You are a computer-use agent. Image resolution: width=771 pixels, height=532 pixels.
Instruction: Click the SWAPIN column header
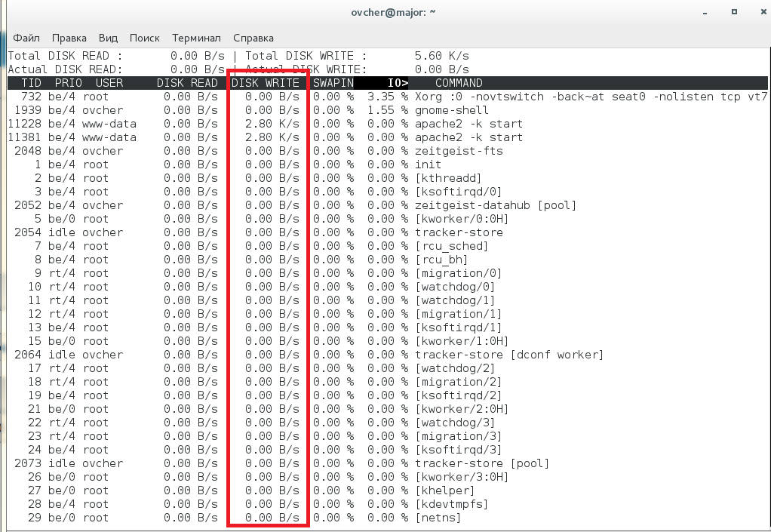coord(333,83)
